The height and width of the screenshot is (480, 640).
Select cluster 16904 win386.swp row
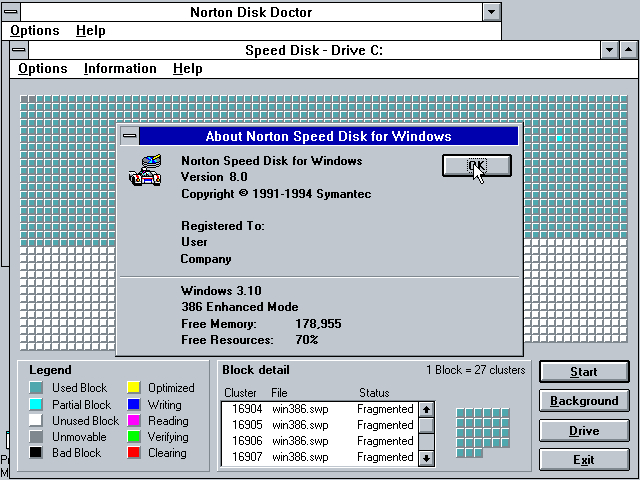pos(318,409)
